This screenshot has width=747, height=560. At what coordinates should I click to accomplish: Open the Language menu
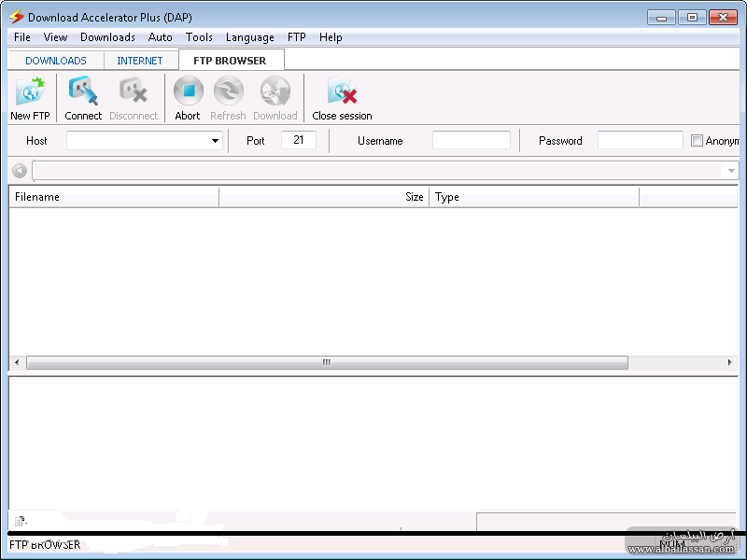pos(250,37)
